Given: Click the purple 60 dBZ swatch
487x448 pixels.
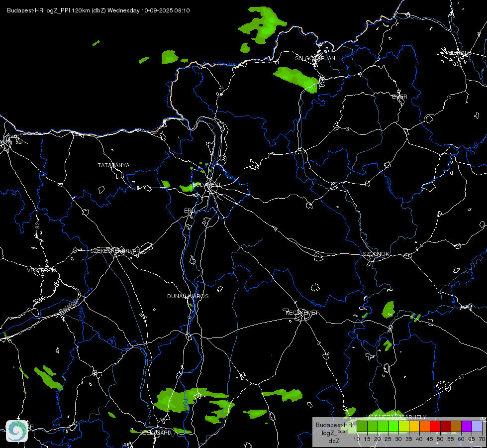Looking at the screenshot, I should coord(467,426).
